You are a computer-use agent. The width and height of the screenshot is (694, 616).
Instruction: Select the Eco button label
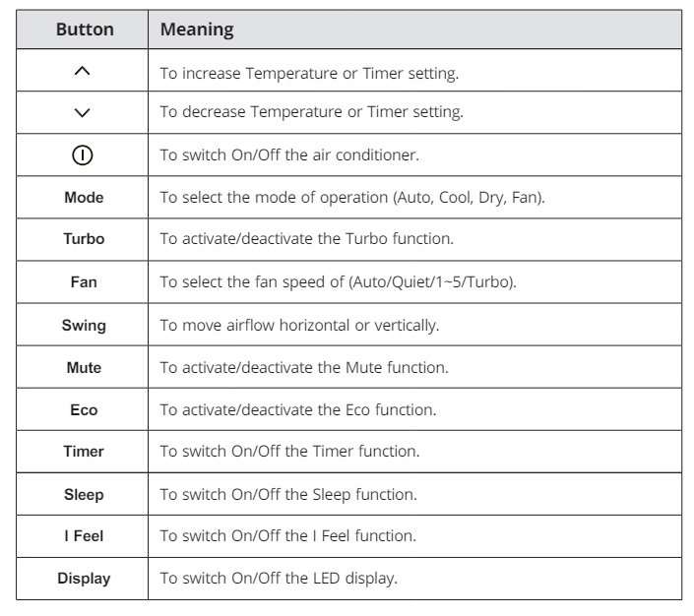point(83,409)
